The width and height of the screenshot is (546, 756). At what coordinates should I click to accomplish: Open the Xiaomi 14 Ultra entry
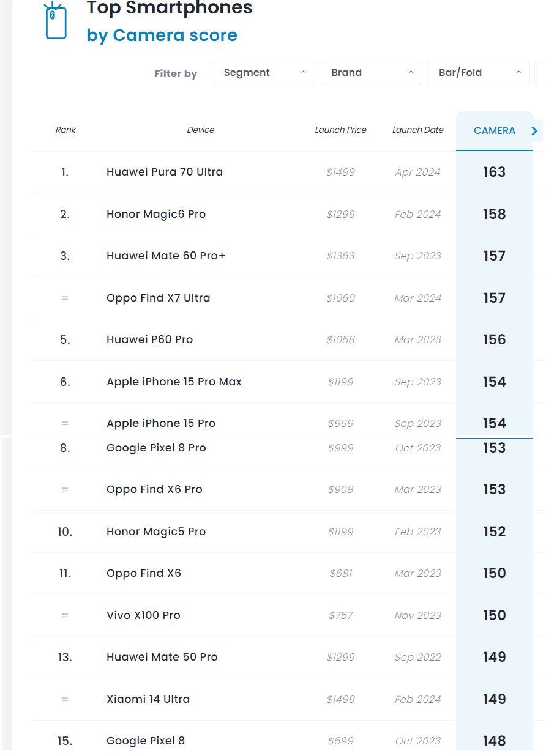click(148, 699)
